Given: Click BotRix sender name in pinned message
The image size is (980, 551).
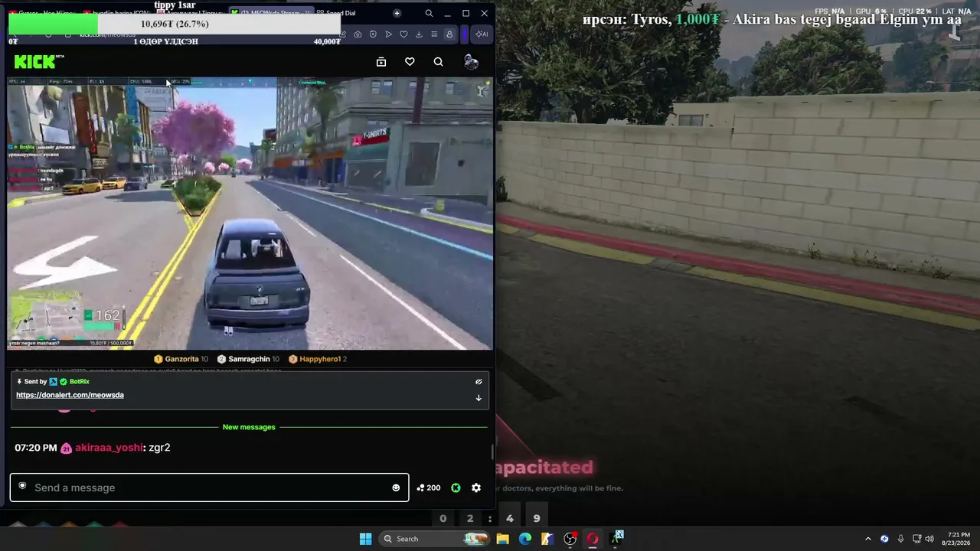Looking at the screenshot, I should click(x=80, y=382).
